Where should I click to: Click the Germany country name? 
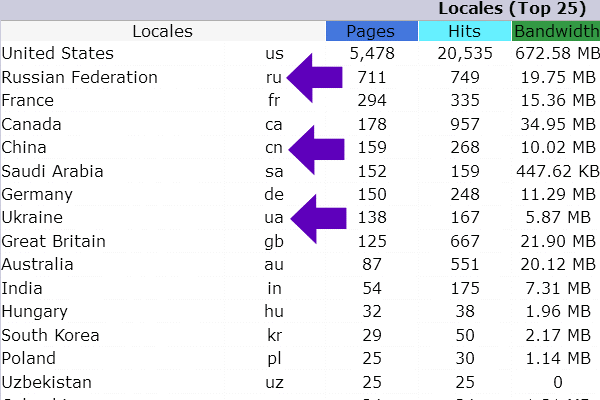point(39,195)
